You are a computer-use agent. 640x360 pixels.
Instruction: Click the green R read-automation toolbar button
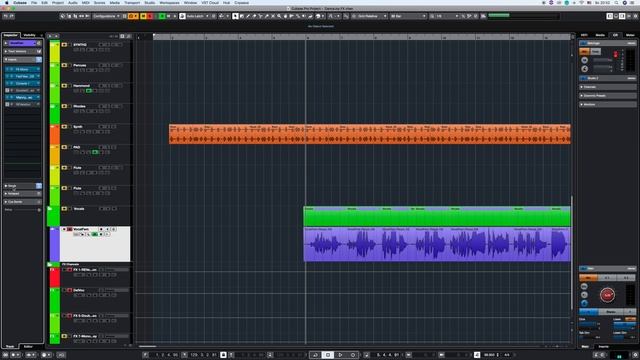click(x=162, y=16)
